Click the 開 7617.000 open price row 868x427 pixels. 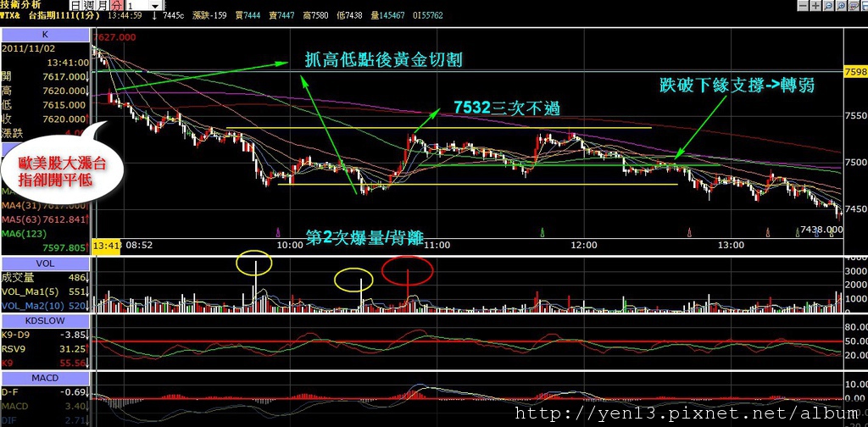[x=46, y=77]
